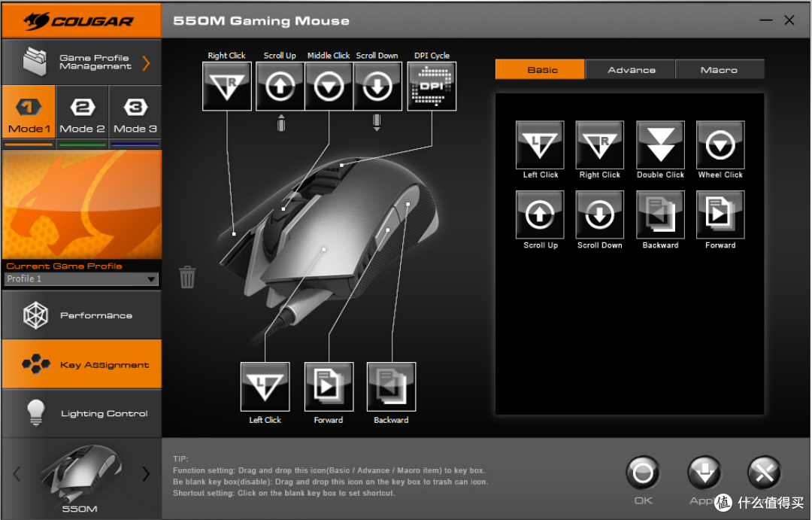The height and width of the screenshot is (520, 812).
Task: Choose the Double Click function icon
Action: 660,145
